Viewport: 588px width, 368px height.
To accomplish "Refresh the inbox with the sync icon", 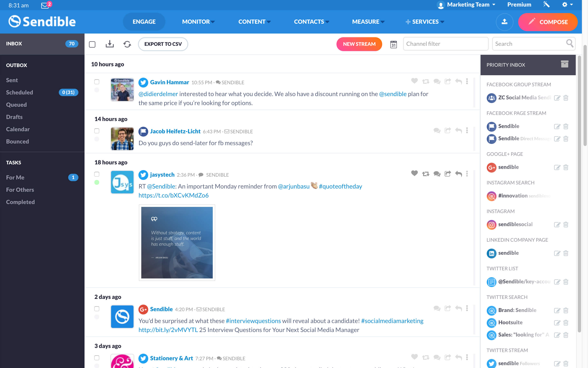I will [127, 44].
